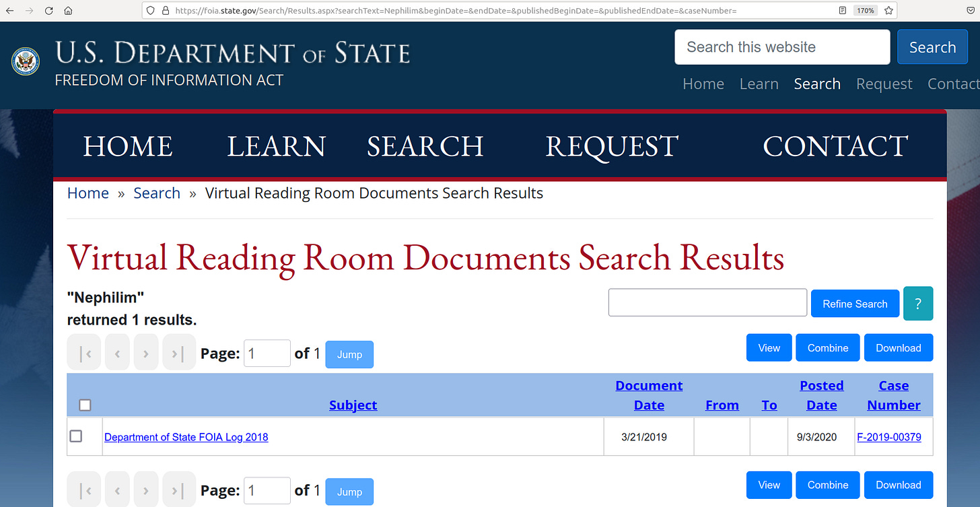Click the browser forward arrow
This screenshot has width=980, height=507.
30,11
